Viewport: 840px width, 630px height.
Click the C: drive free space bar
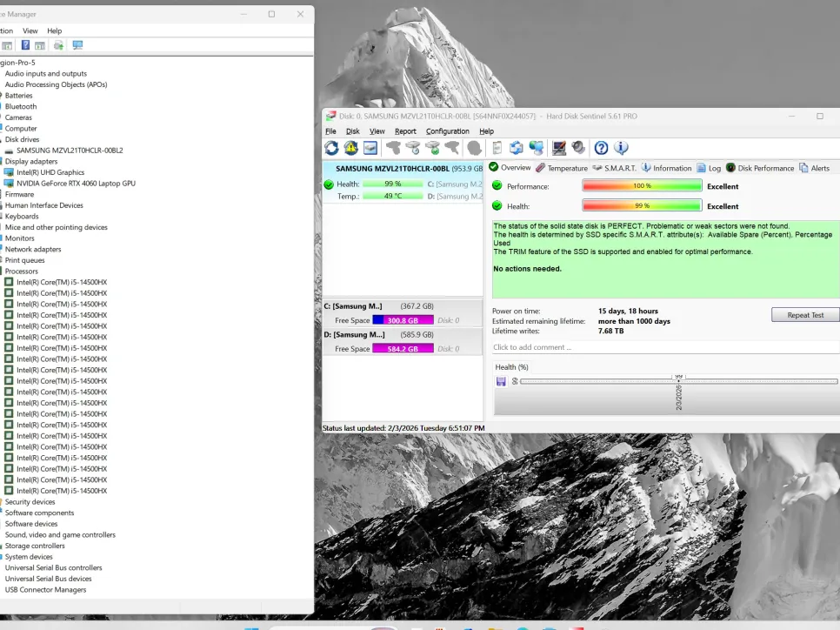coord(403,320)
